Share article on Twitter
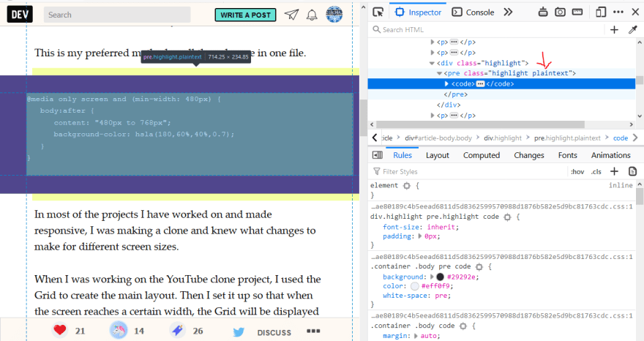Screen dimensions: 644x341 [x=239, y=331]
